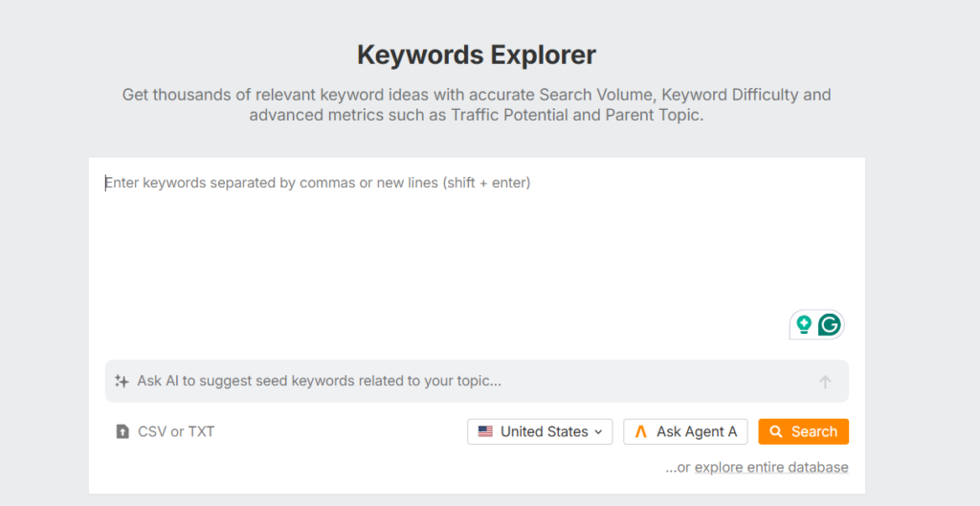980x506 pixels.
Task: Open the United States country dropdown
Action: pos(540,431)
